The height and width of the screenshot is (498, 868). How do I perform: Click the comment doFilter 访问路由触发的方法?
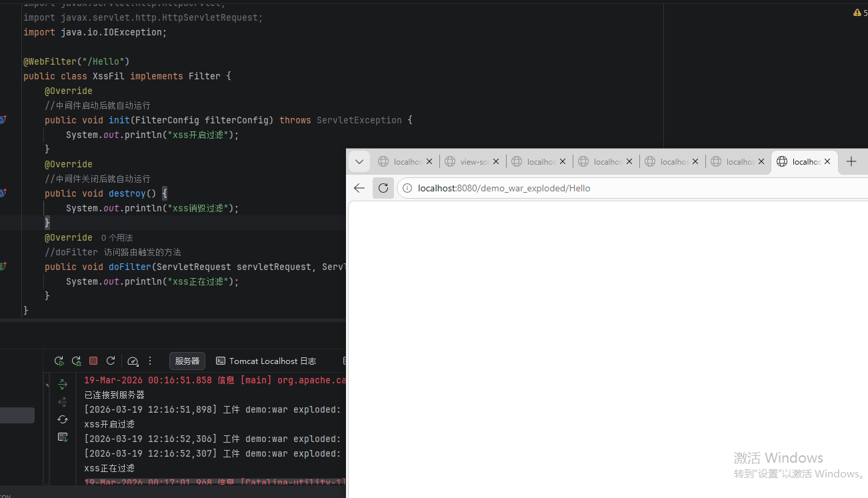click(x=113, y=252)
